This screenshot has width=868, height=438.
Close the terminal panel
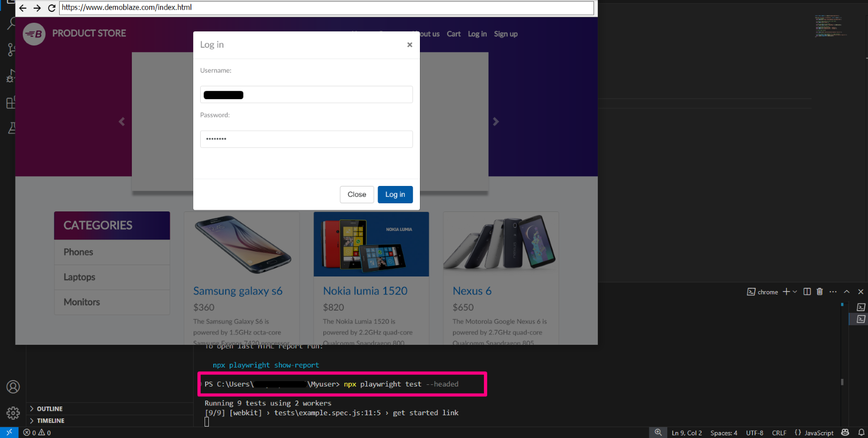click(x=860, y=292)
